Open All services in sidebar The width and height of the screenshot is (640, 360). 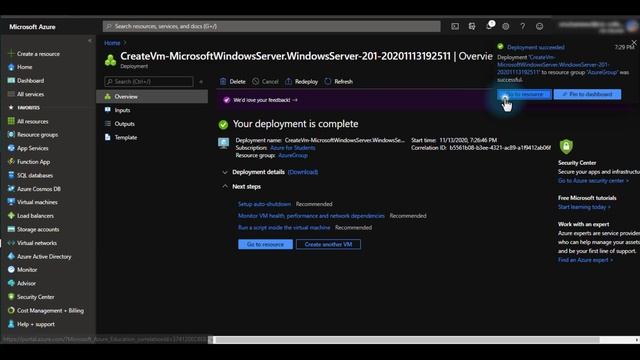coord(30,94)
